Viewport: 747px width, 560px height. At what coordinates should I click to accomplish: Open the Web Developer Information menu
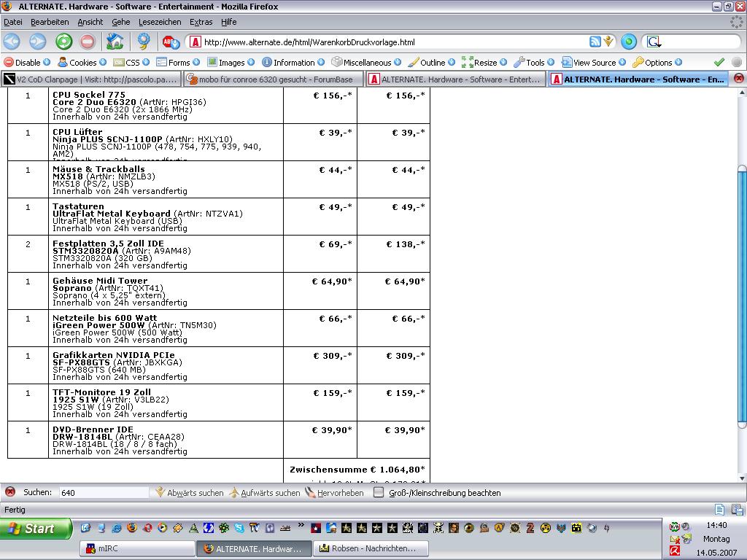pos(293,63)
